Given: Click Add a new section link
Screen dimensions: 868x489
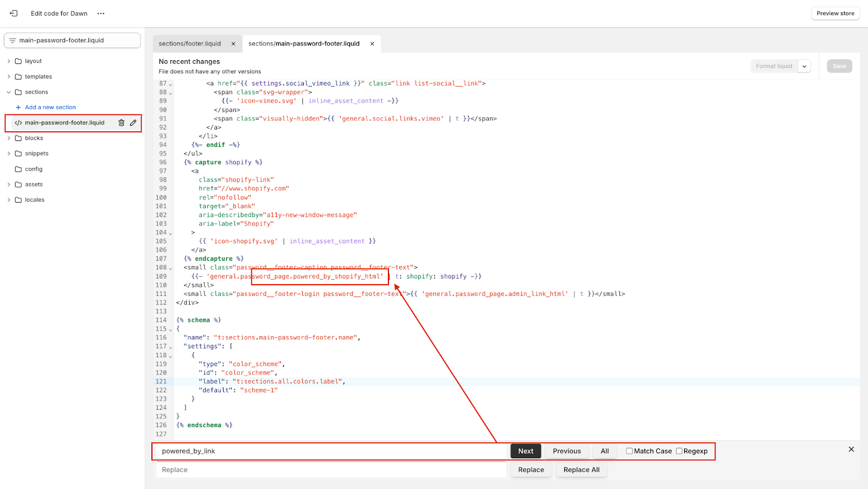Looking at the screenshot, I should 50,107.
